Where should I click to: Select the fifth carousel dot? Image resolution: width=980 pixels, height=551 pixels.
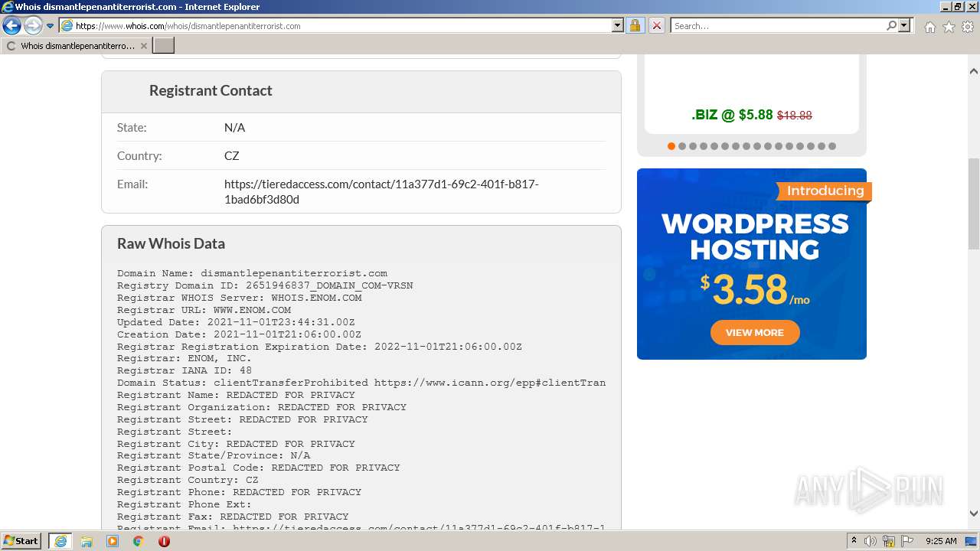[x=714, y=146]
